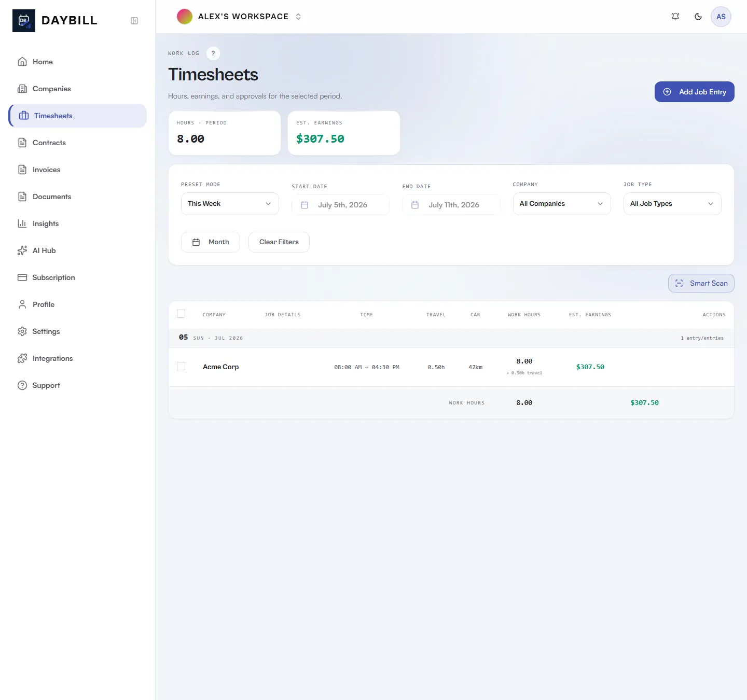Click the Month button calendar icon
Screen dimensions: 747x700
tap(196, 242)
